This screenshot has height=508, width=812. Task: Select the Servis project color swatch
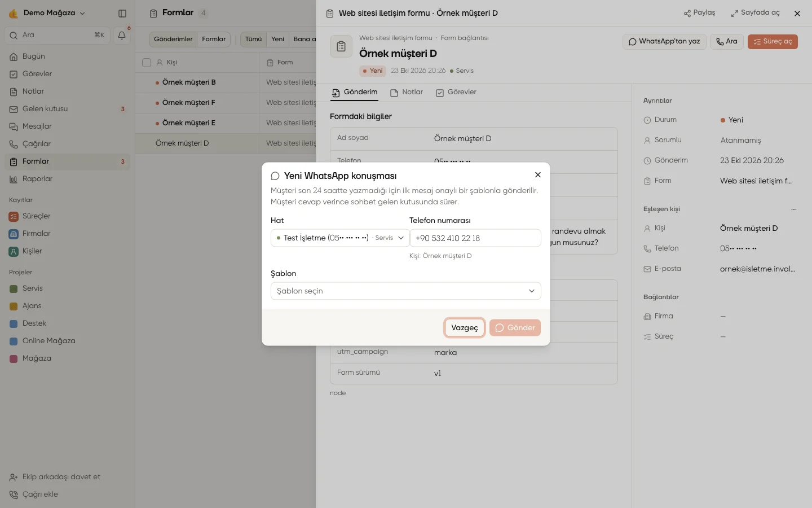(x=14, y=288)
